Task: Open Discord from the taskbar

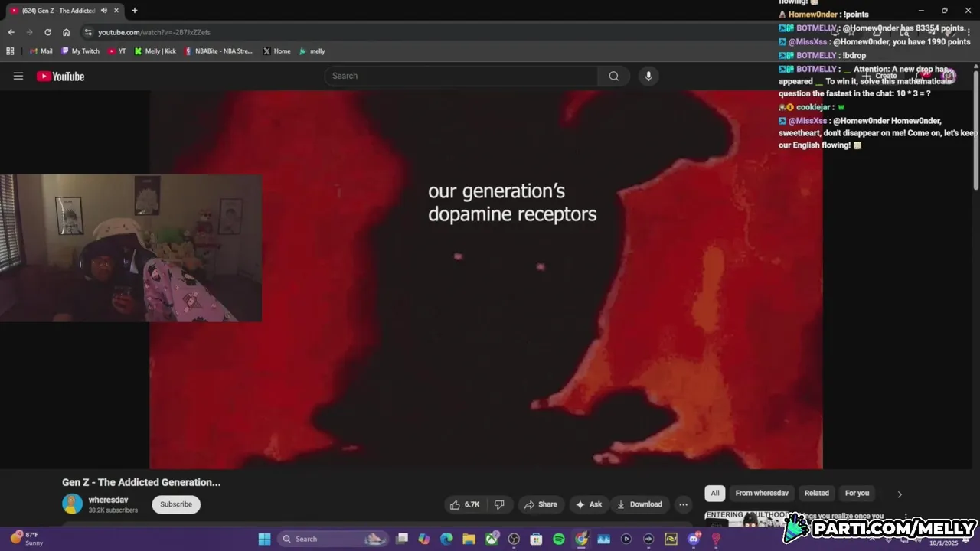Action: pos(694,539)
